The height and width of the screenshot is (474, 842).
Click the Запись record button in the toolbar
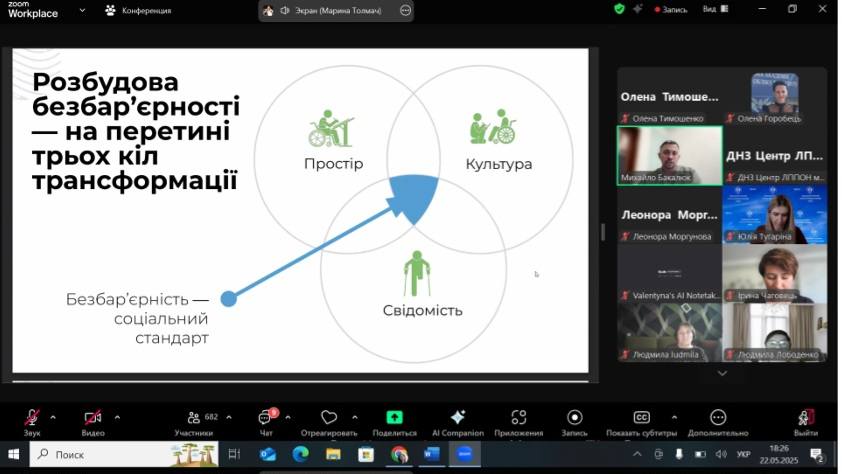point(574,418)
